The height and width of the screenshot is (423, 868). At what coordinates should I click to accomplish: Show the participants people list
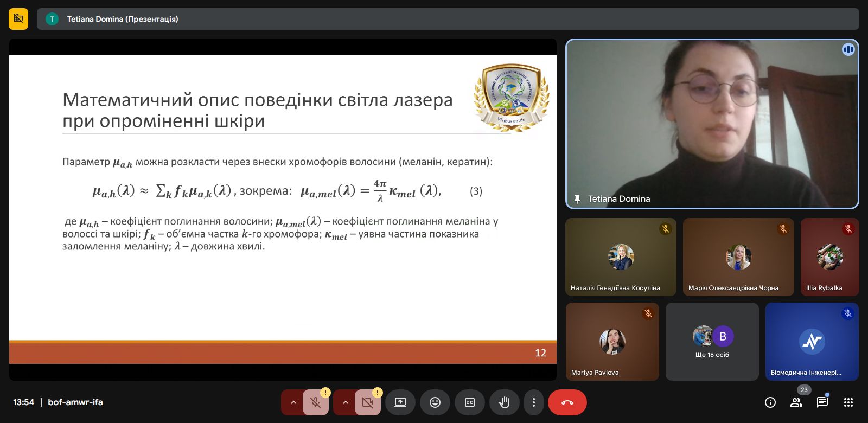(x=796, y=402)
